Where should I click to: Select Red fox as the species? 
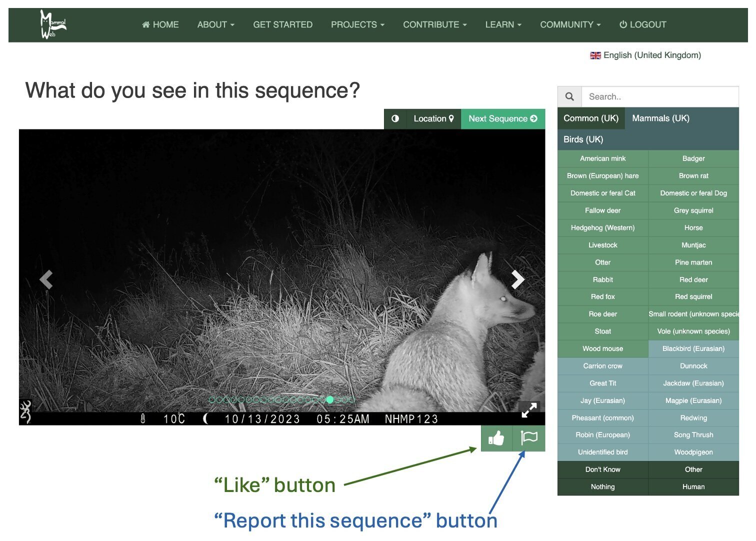[602, 296]
